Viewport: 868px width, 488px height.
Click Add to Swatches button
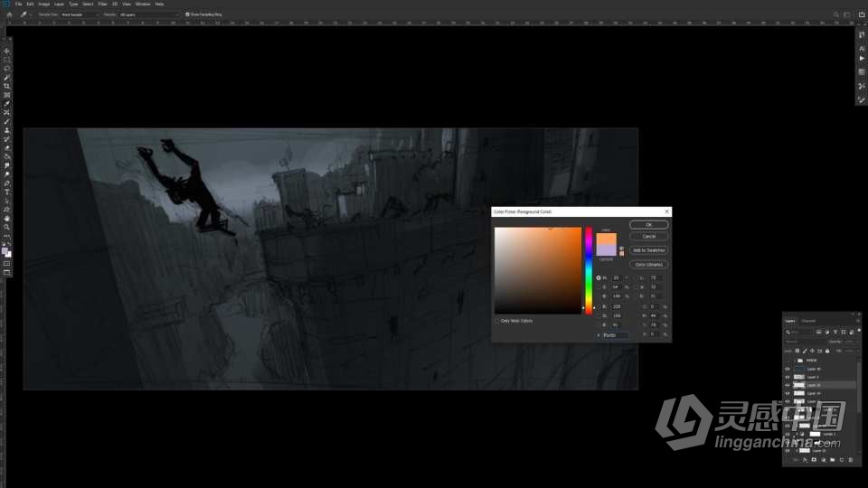(649, 250)
